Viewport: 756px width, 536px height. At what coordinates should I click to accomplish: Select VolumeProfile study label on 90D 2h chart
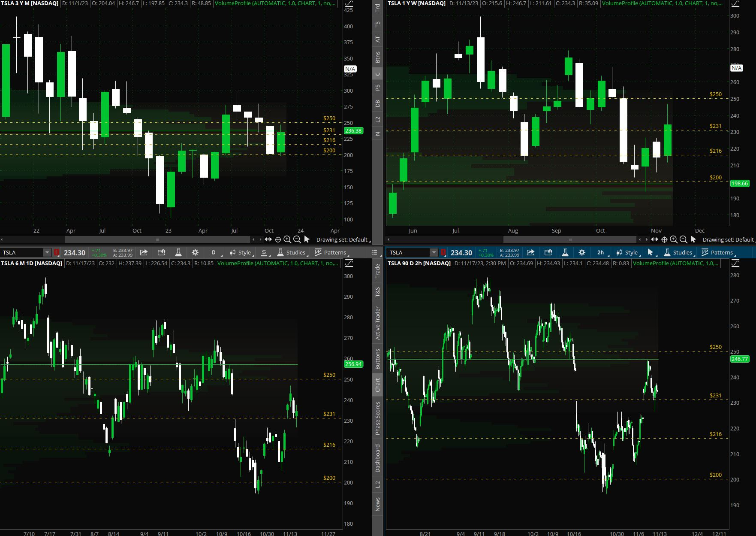676,263
